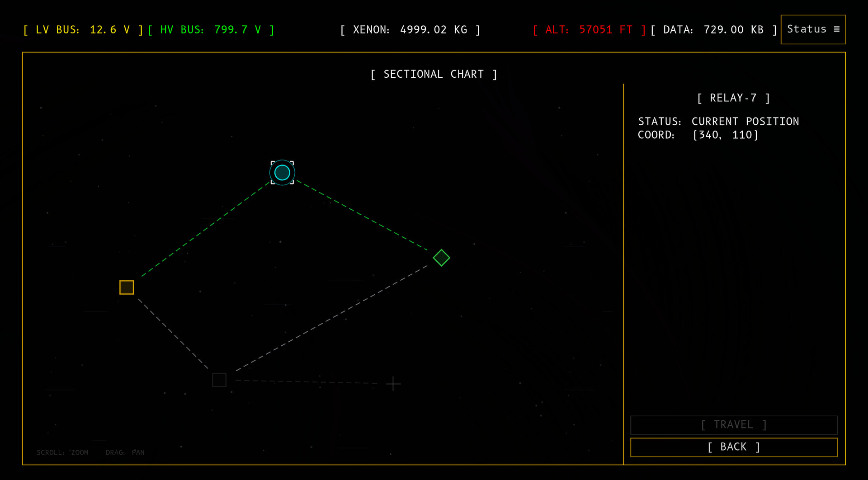Viewport: 868px width, 480px height.
Task: Click the LV BUS voltage readout
Action: tap(83, 30)
